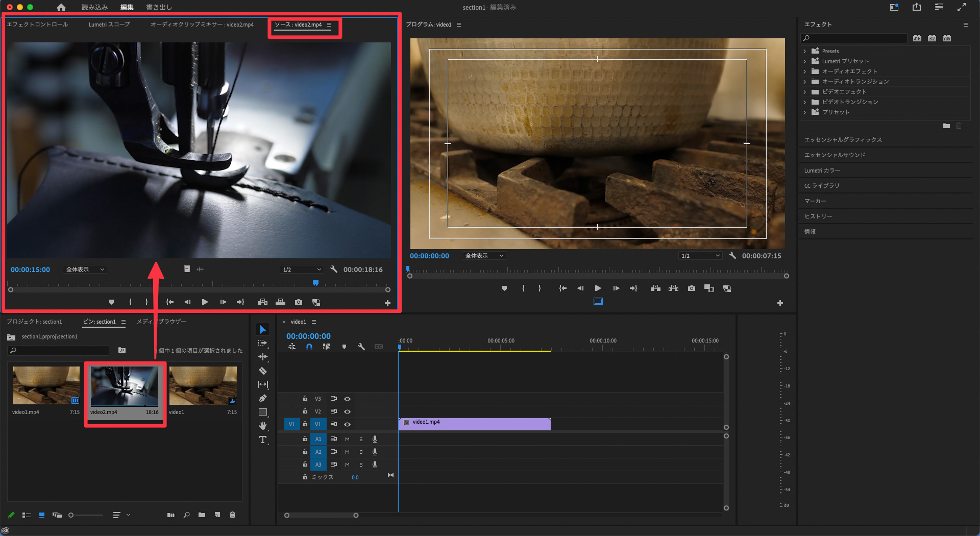Select the Type tool

[263, 440]
